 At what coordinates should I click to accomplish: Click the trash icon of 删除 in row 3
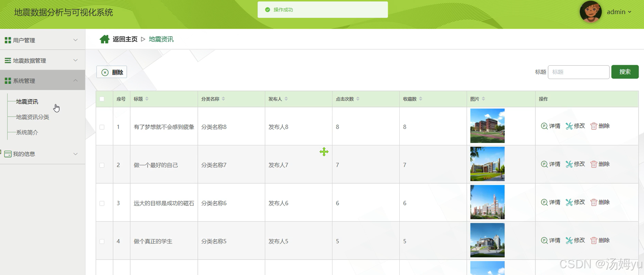pos(594,202)
